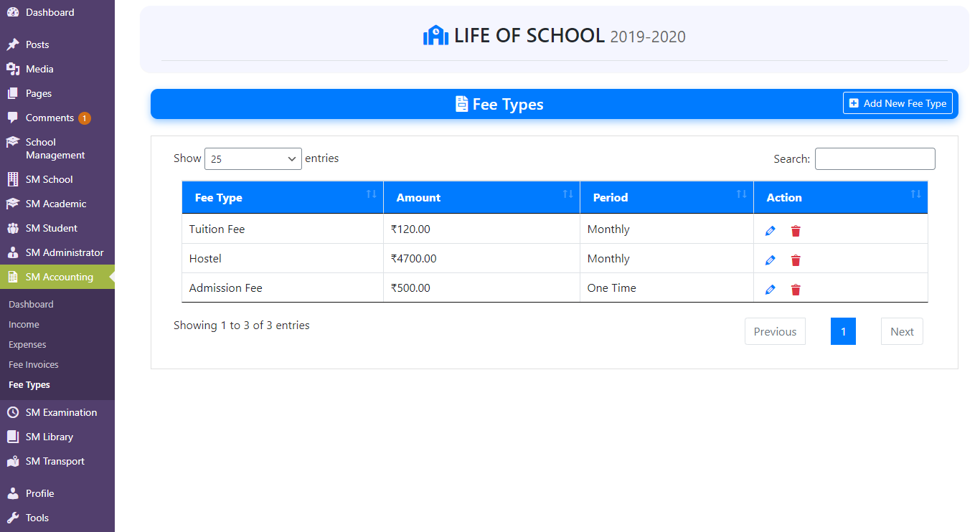Click the Comments speech bubble icon

pos(13,118)
